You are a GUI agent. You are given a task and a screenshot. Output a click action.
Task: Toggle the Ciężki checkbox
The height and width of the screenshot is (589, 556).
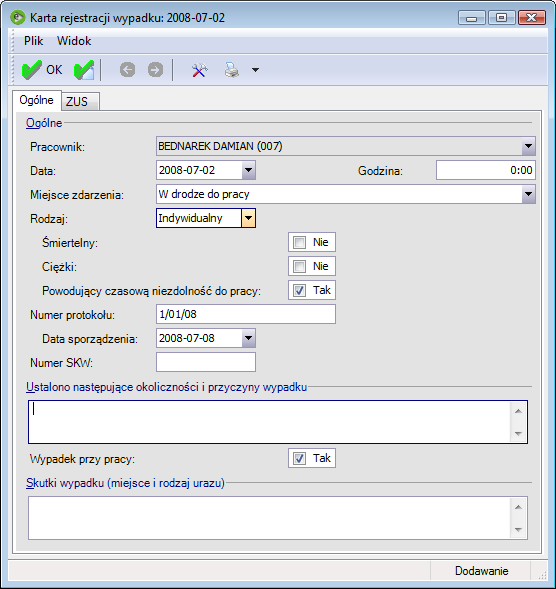tap(299, 266)
